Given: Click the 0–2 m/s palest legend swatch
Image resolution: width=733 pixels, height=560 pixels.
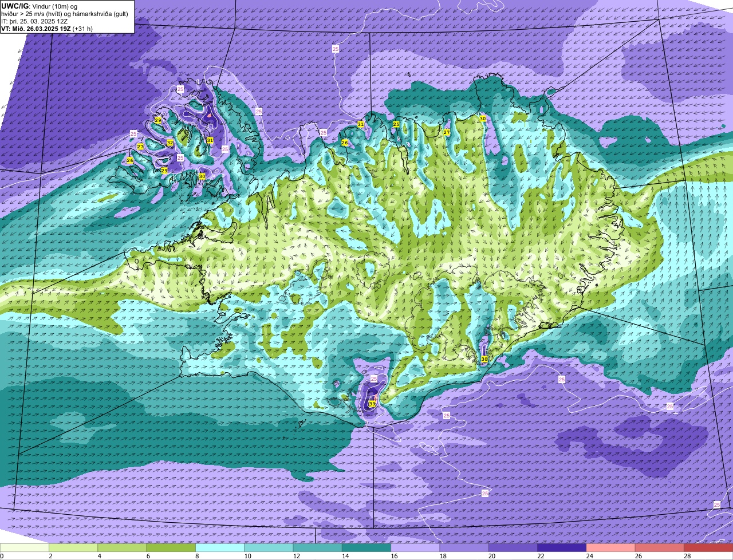Looking at the screenshot, I should coord(25,548).
